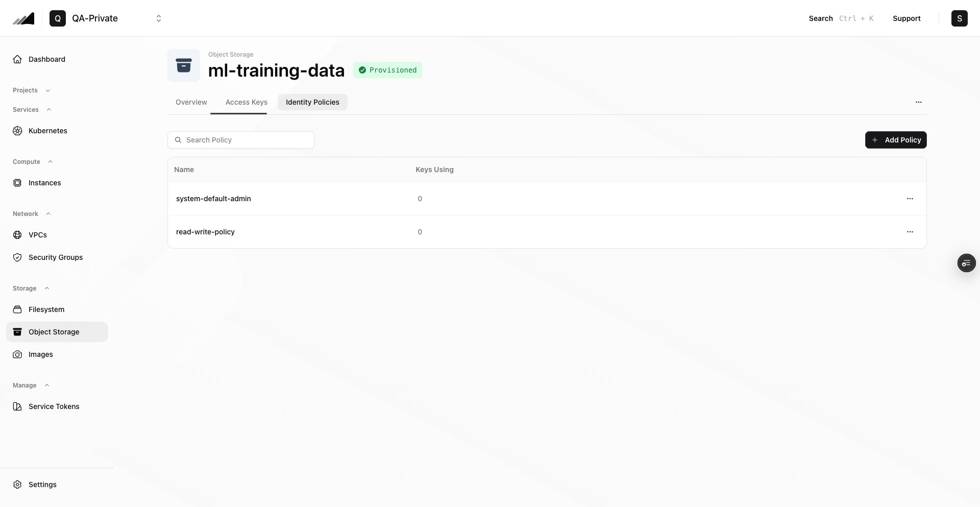Open the Instances page
The width and height of the screenshot is (980, 507).
pos(57,183)
